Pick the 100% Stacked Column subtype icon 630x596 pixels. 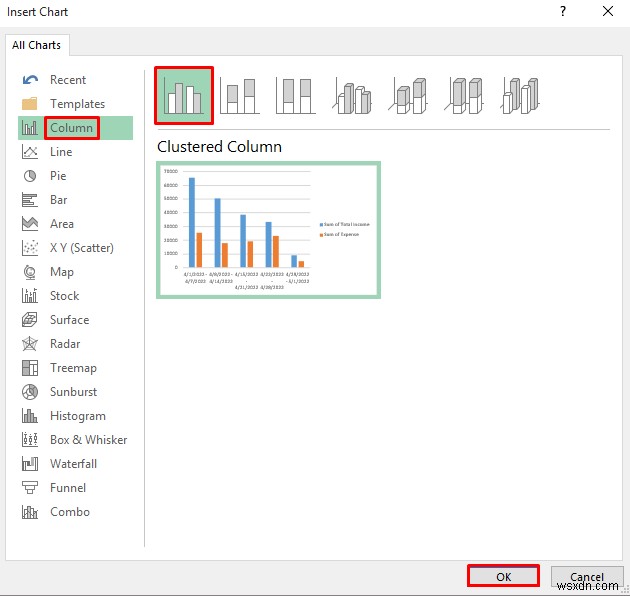(x=295, y=96)
